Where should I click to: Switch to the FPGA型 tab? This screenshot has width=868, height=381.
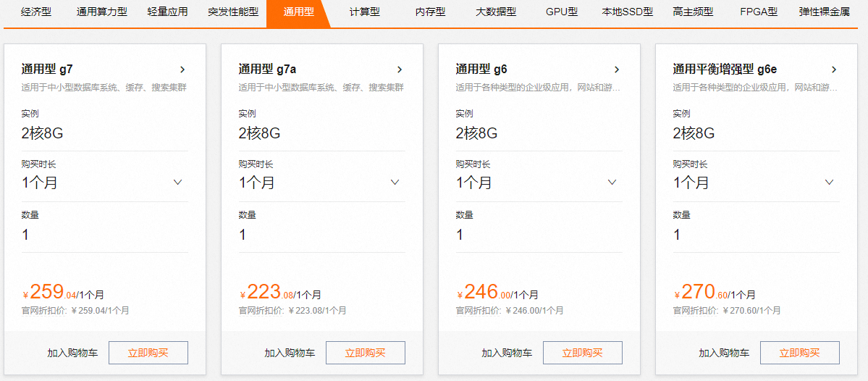(x=759, y=12)
